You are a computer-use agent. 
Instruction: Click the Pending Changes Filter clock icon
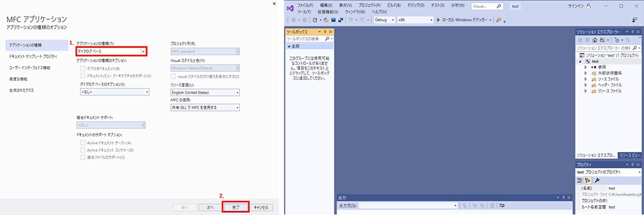coord(617,40)
